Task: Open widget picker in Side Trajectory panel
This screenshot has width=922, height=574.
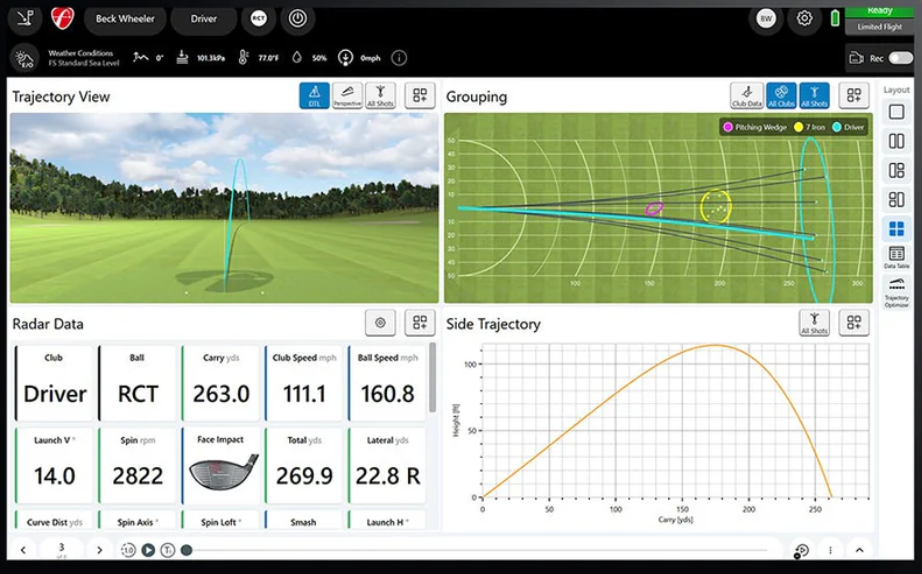Action: (854, 322)
